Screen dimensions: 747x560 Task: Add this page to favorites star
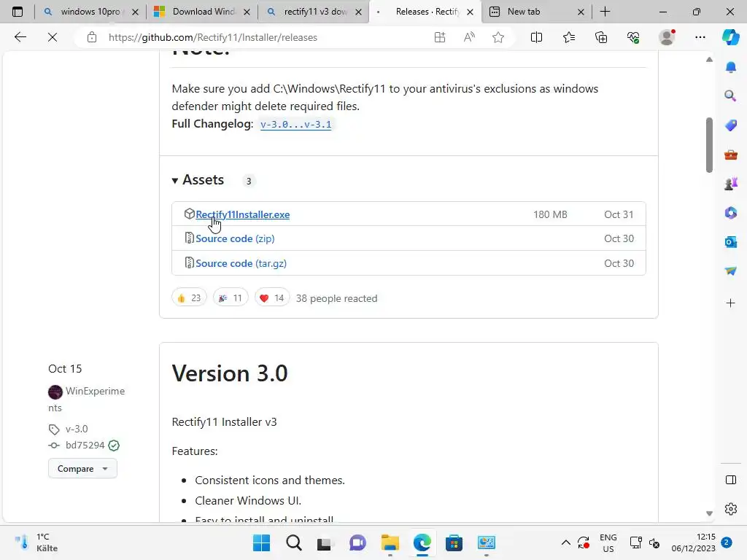tap(498, 37)
